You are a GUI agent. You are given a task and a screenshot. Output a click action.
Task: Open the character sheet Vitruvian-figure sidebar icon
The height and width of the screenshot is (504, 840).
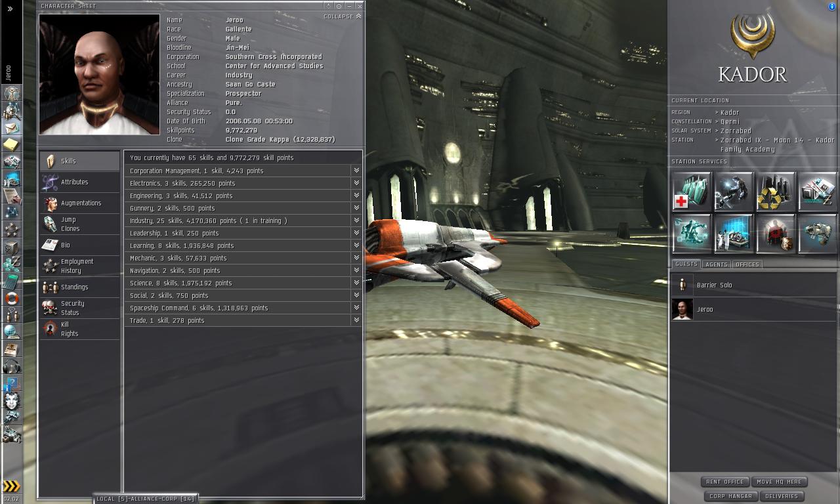12,93
